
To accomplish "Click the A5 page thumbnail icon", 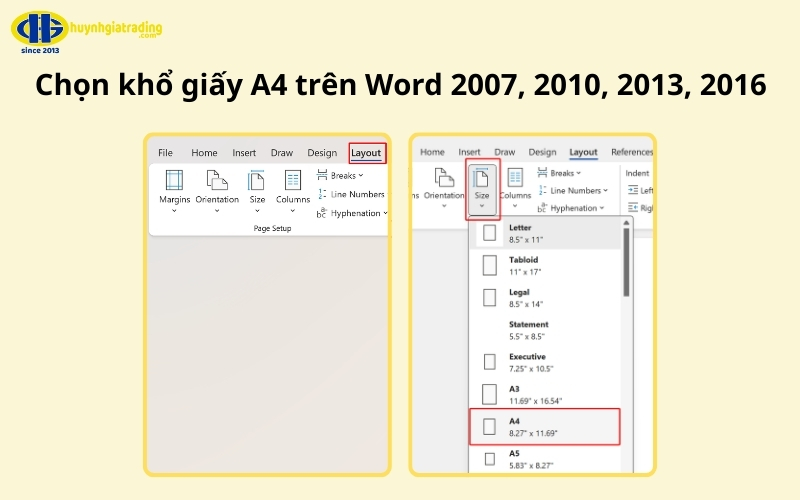I will pyautogui.click(x=489, y=459).
